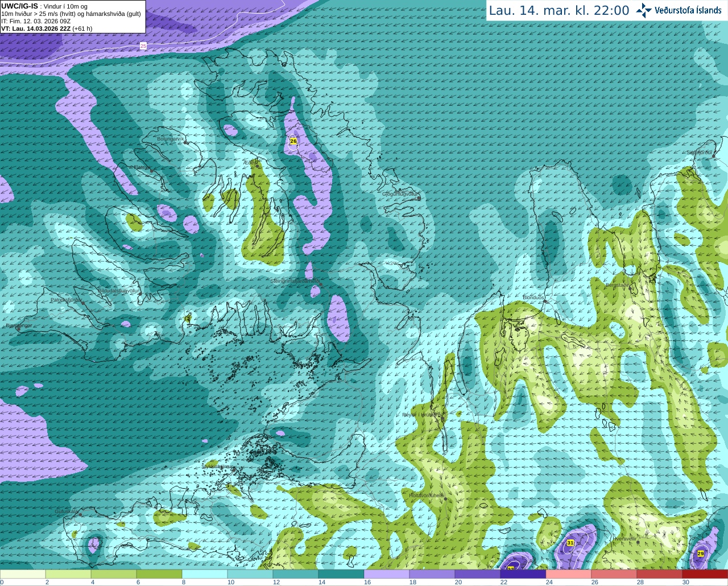Click the white 25 contour label
728x586 pixels.
143,46
